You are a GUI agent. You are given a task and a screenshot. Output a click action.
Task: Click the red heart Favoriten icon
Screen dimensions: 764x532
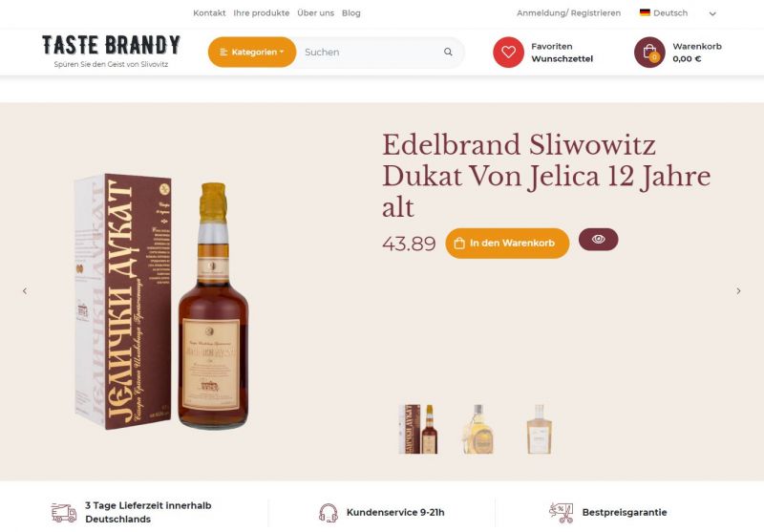508,53
